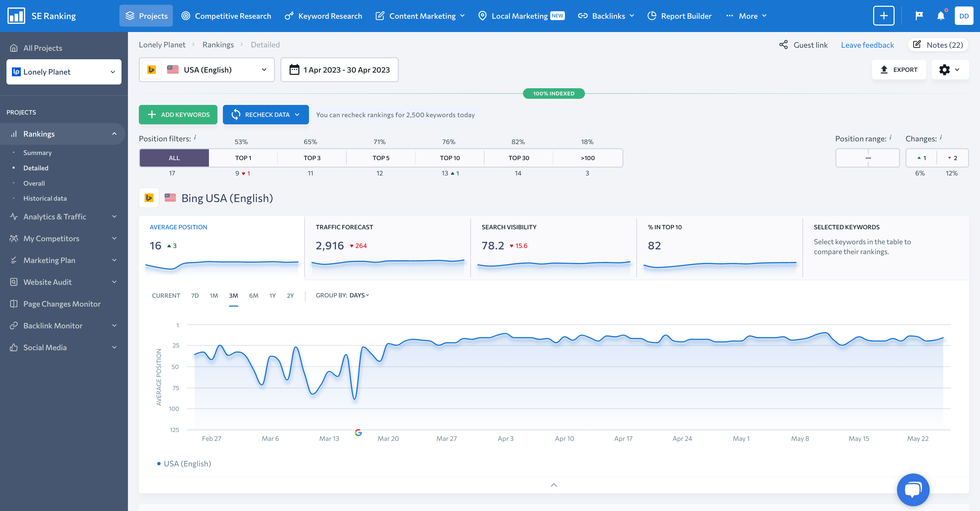980x511 pixels.
Task: Click the Notes edit icon
Action: (x=918, y=44)
